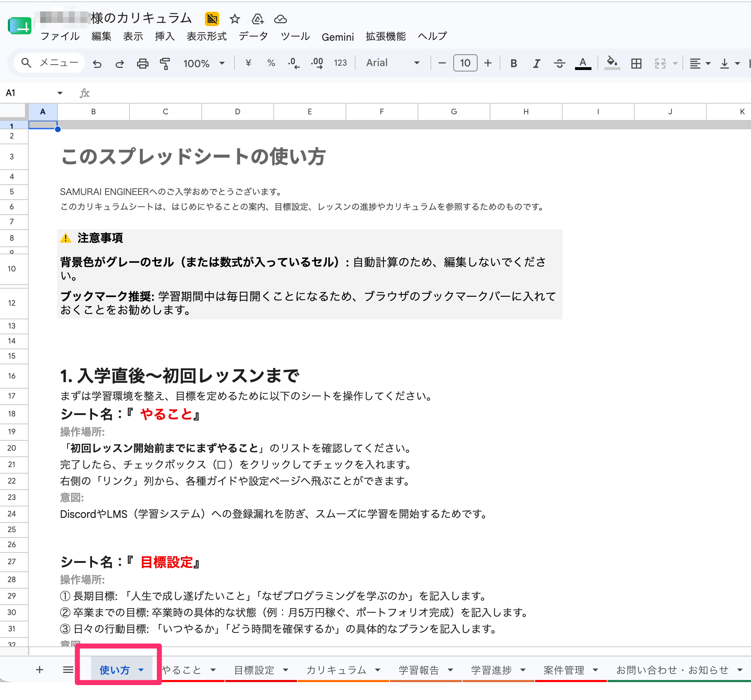Increase the font size

click(x=488, y=63)
